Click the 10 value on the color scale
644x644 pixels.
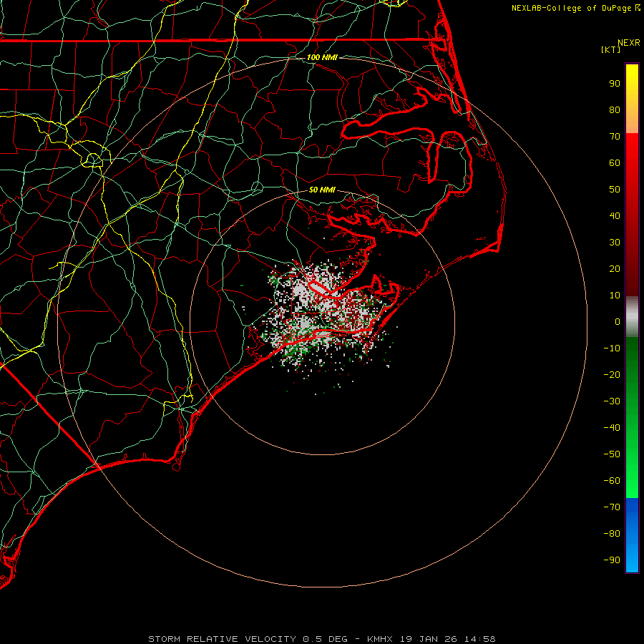[x=615, y=296]
